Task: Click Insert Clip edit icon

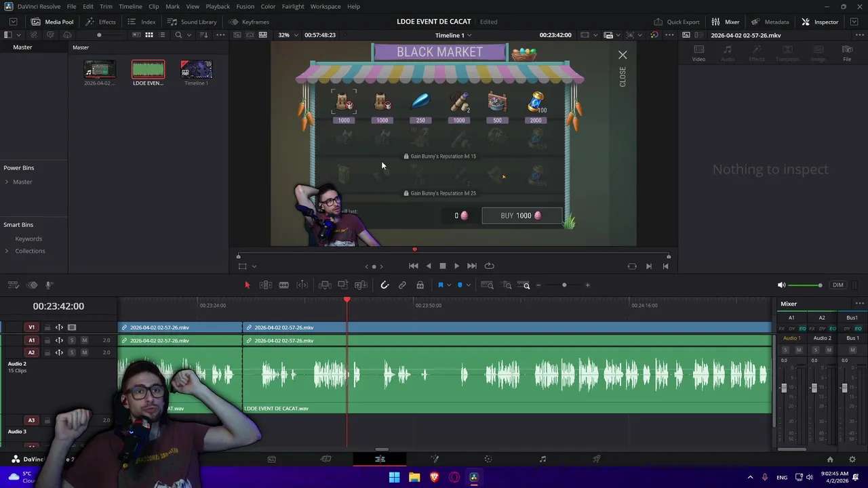Action: 325,285
